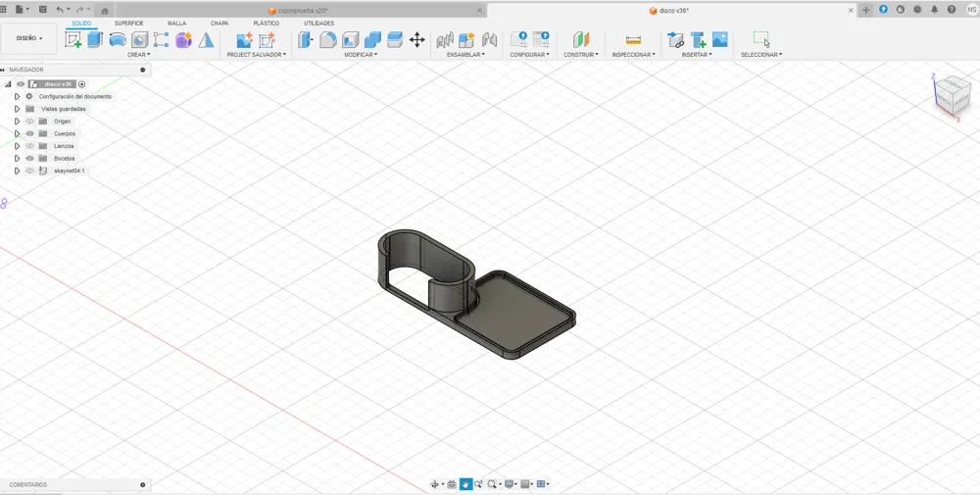980x495 pixels.
Task: Open the CREAR dropdown menu
Action: click(x=139, y=55)
